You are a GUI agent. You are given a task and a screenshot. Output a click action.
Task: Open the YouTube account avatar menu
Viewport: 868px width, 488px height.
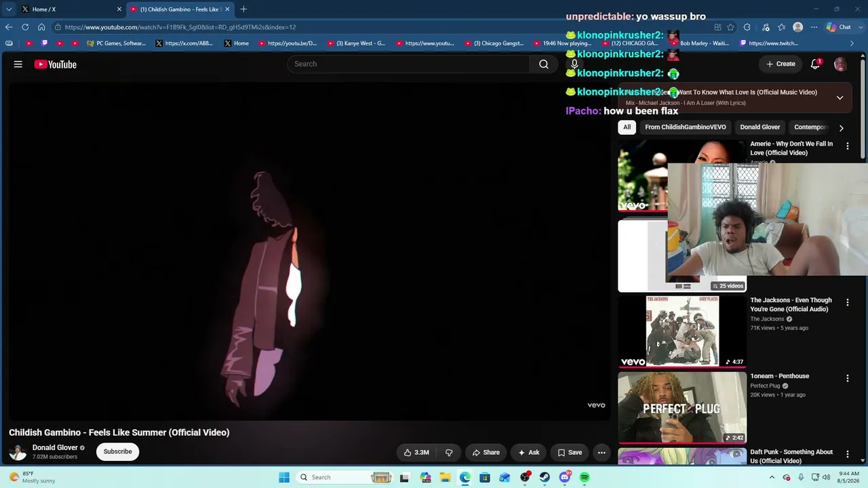pyautogui.click(x=840, y=64)
